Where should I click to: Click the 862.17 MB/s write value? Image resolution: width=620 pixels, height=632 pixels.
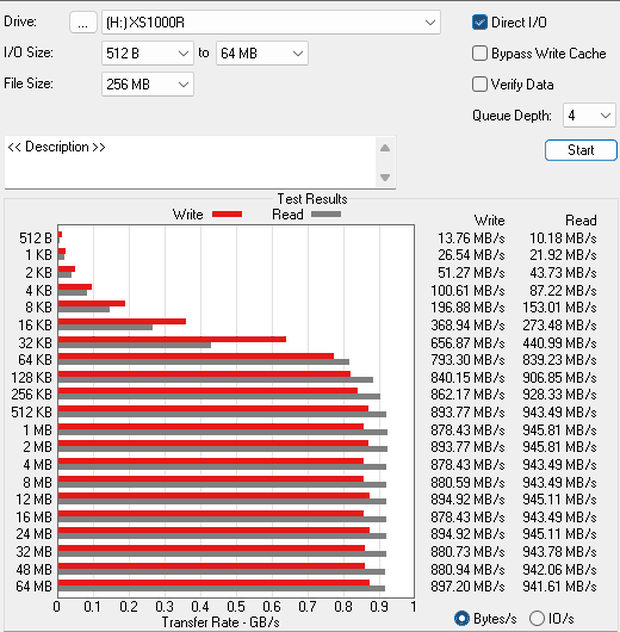(x=468, y=394)
